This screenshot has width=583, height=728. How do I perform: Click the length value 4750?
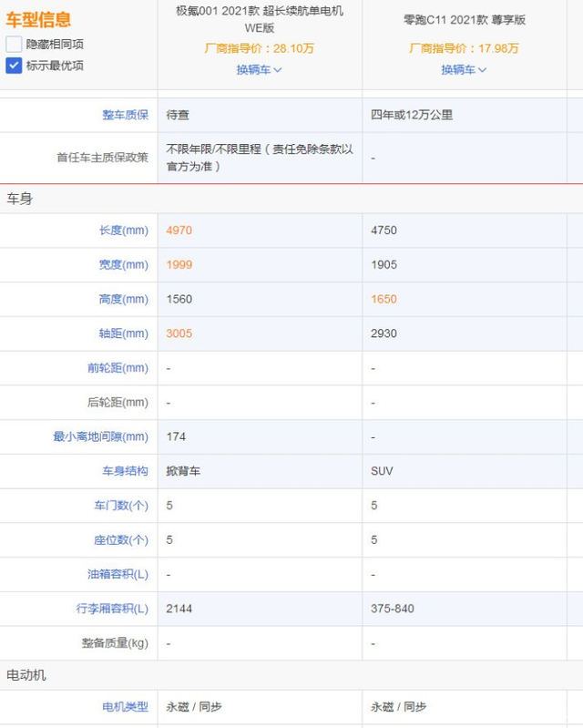[x=384, y=231]
